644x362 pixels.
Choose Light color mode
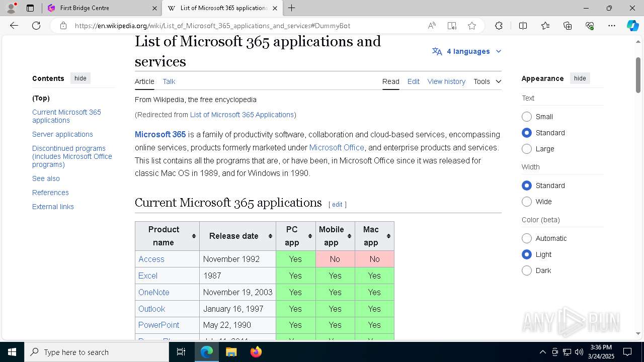(527, 254)
